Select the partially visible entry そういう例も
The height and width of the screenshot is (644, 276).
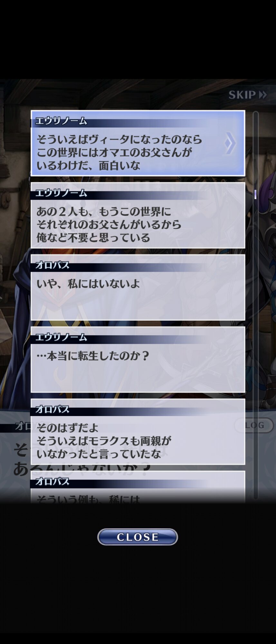coord(138,487)
